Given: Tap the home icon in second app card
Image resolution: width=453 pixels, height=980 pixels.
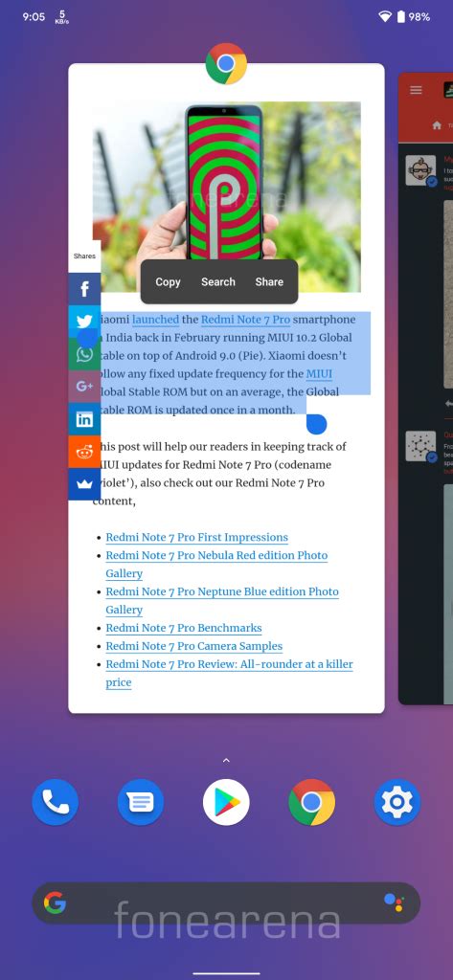Looking at the screenshot, I should [x=437, y=125].
